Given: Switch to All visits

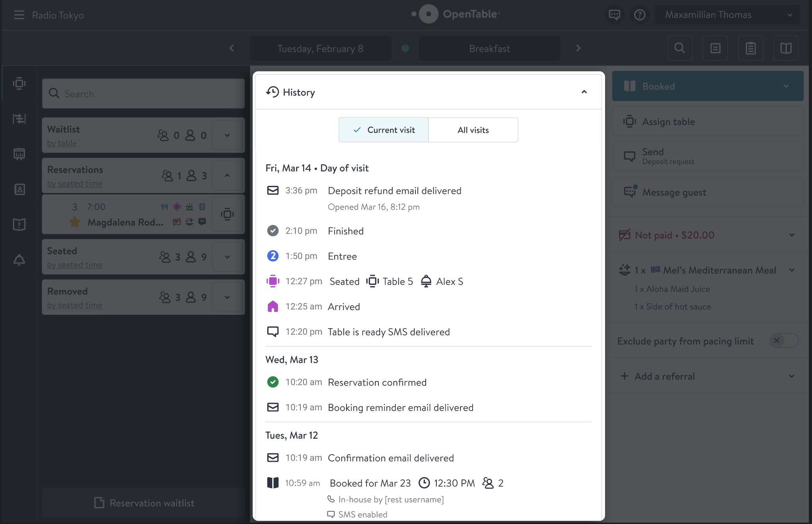Looking at the screenshot, I should [x=473, y=130].
